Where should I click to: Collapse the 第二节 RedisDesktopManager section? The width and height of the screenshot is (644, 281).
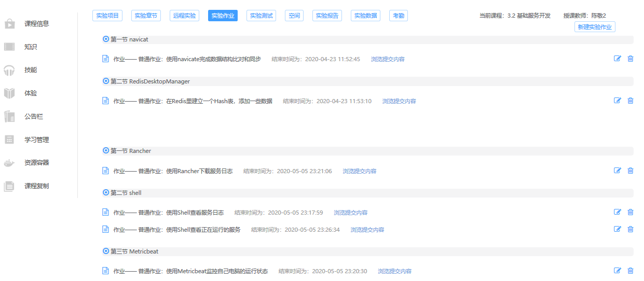click(x=106, y=81)
